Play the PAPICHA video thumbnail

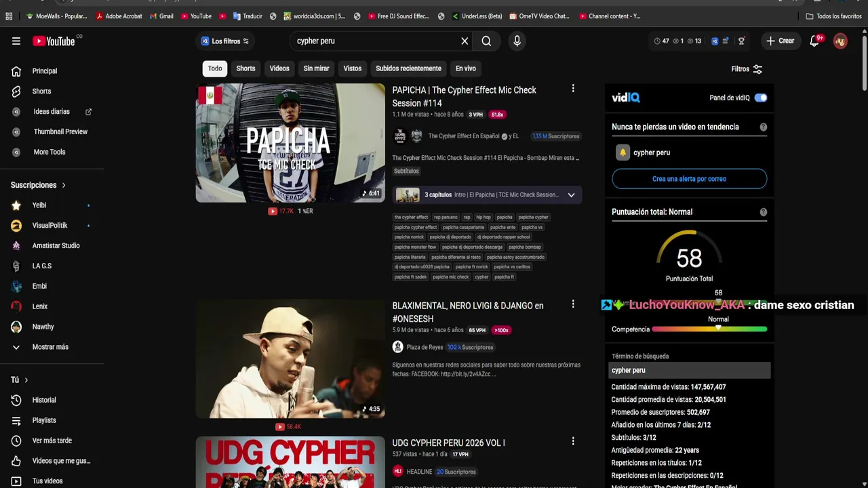pyautogui.click(x=290, y=143)
